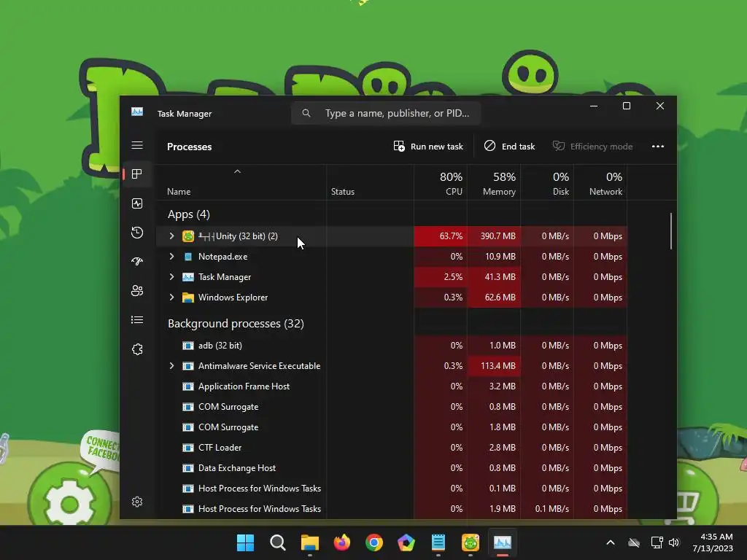This screenshot has width=747, height=560.
Task: Click the process list vertical scrollbar
Action: click(671, 231)
